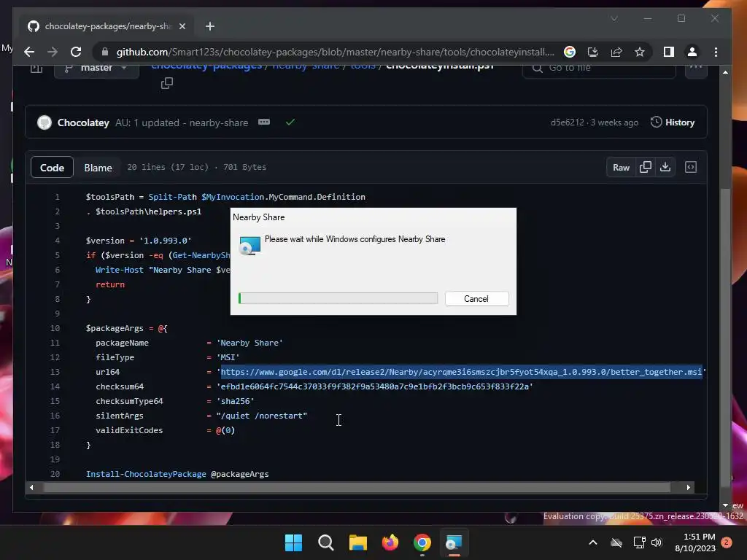Click the highlighted url64 download link text
Screen dimensions: 747x560
coord(461,372)
